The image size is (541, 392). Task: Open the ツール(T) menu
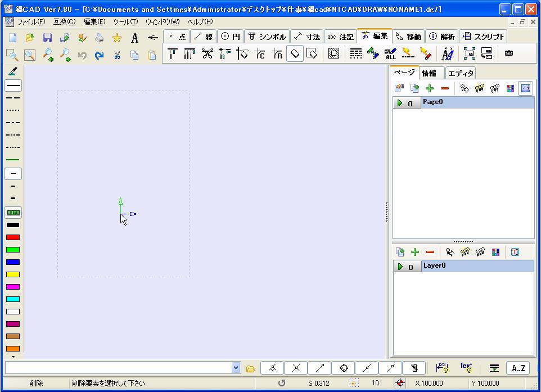tap(125, 22)
